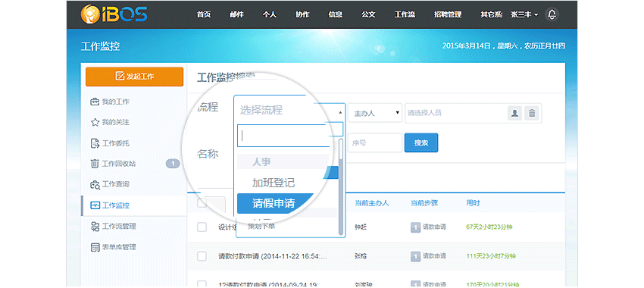Focus the 序号 input field

[x=375, y=142]
